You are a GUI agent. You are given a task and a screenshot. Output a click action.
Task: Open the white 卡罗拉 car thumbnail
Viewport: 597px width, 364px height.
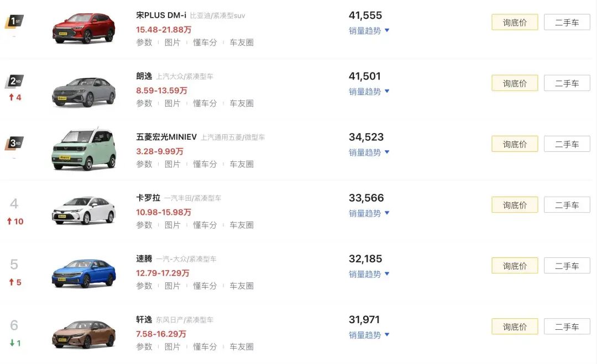point(84,210)
